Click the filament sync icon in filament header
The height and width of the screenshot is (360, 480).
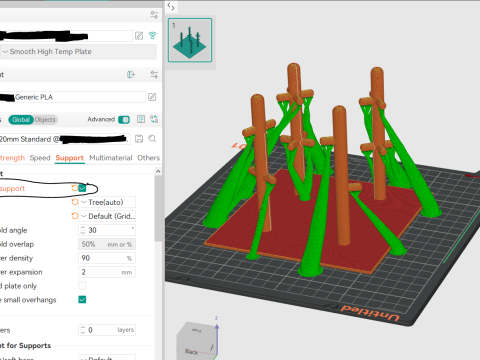click(x=131, y=75)
